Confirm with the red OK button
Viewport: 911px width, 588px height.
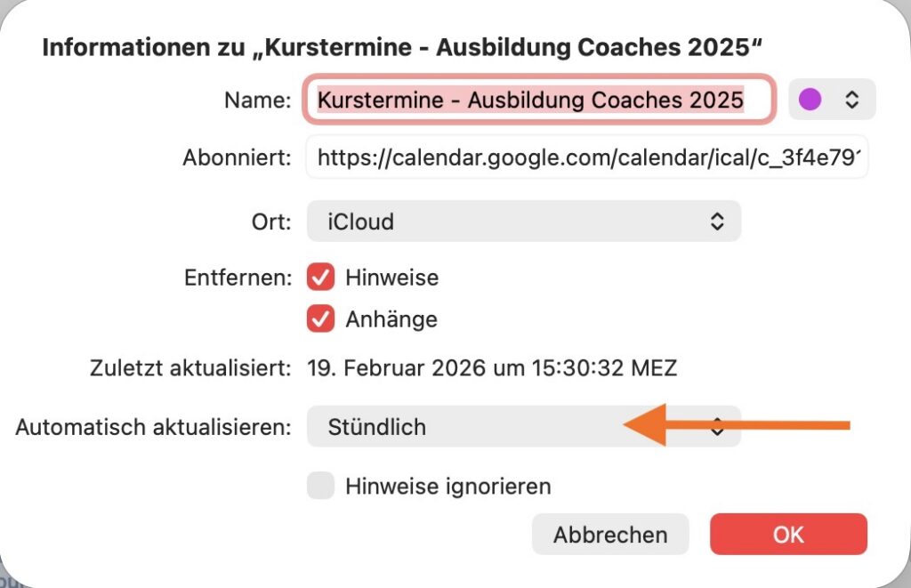[788, 534]
